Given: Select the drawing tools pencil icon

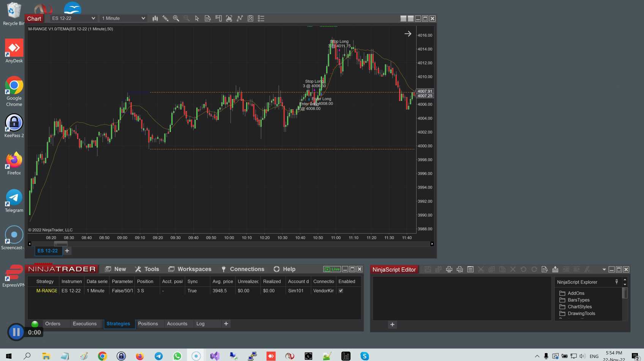Looking at the screenshot, I should (166, 18).
